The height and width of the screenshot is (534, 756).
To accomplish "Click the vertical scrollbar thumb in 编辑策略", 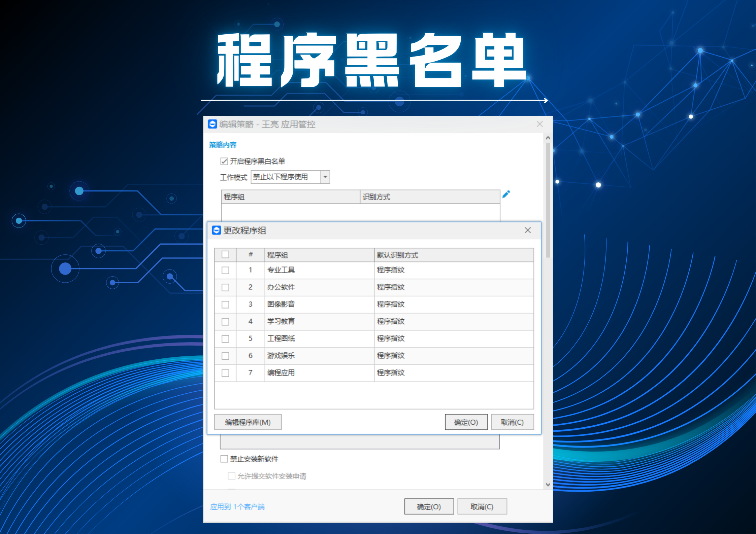I will (548, 200).
